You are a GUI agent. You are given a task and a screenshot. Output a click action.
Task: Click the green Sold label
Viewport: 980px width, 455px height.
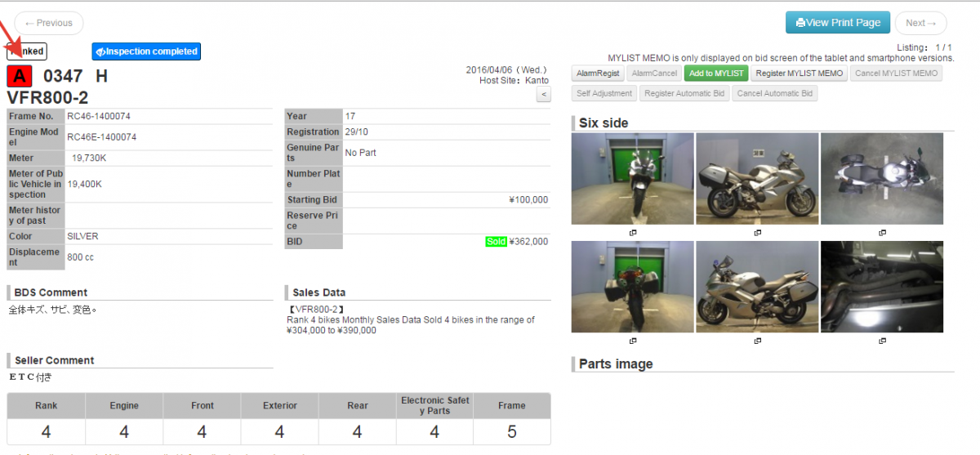[496, 242]
